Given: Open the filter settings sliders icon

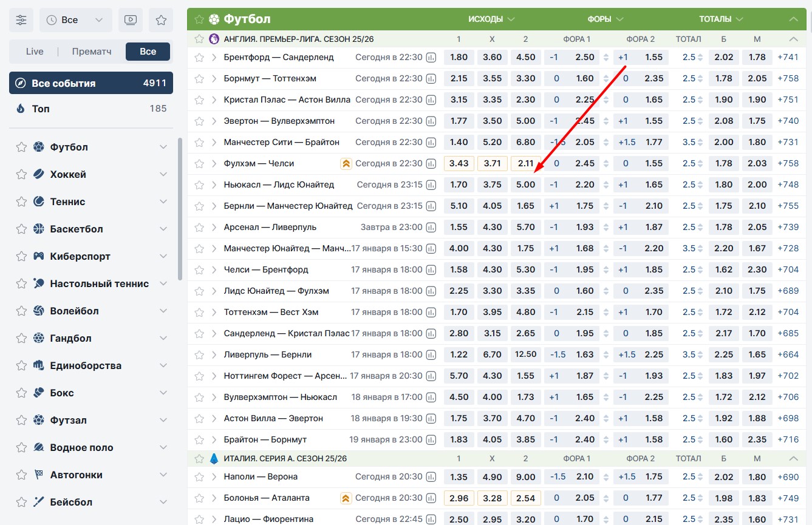Looking at the screenshot, I should point(21,20).
